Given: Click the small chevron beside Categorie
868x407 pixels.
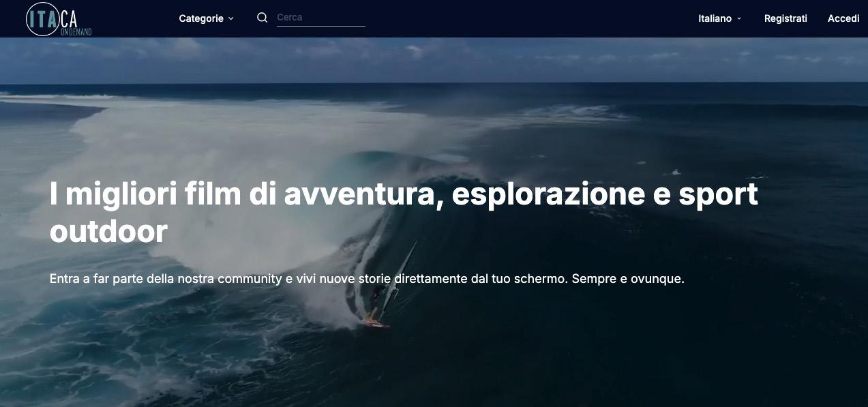Looking at the screenshot, I should coord(231,18).
